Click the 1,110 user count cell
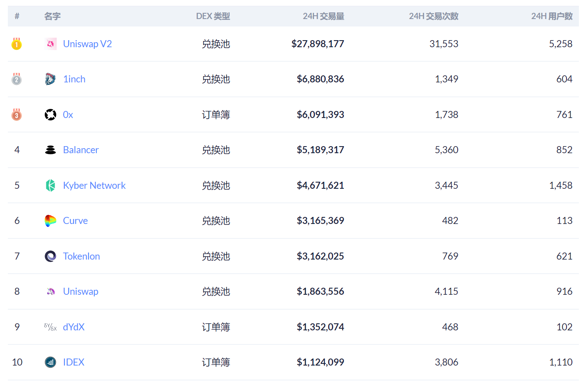This screenshot has width=588, height=385. pos(561,362)
